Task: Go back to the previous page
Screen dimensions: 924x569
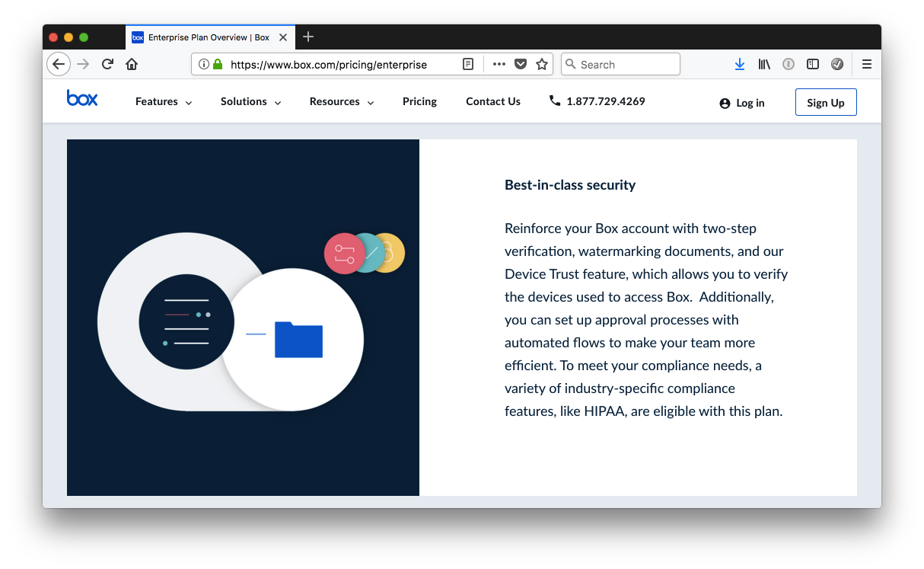Action: (x=59, y=65)
